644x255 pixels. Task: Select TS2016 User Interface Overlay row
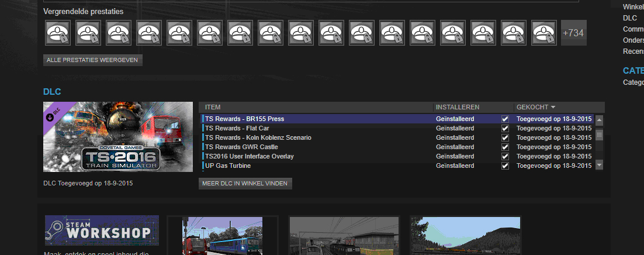click(397, 156)
